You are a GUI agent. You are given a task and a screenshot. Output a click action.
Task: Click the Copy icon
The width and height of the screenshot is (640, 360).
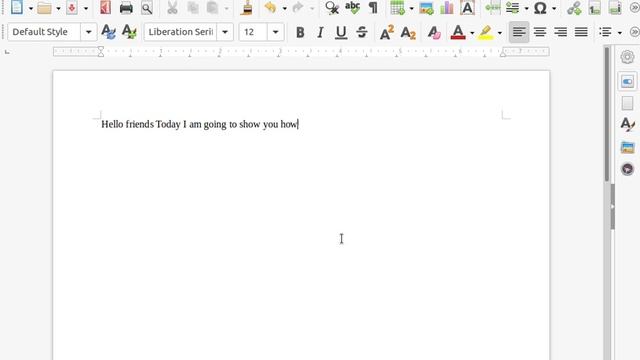[x=193, y=8]
